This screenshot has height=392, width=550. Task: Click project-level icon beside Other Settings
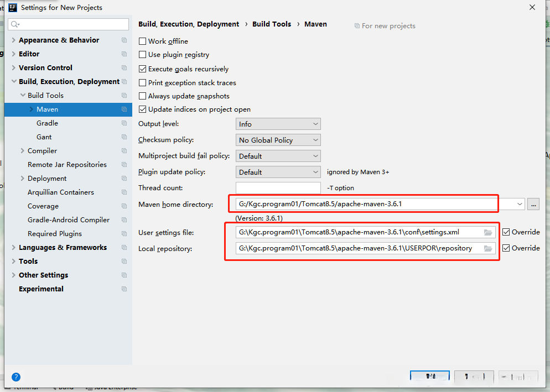coord(124,275)
